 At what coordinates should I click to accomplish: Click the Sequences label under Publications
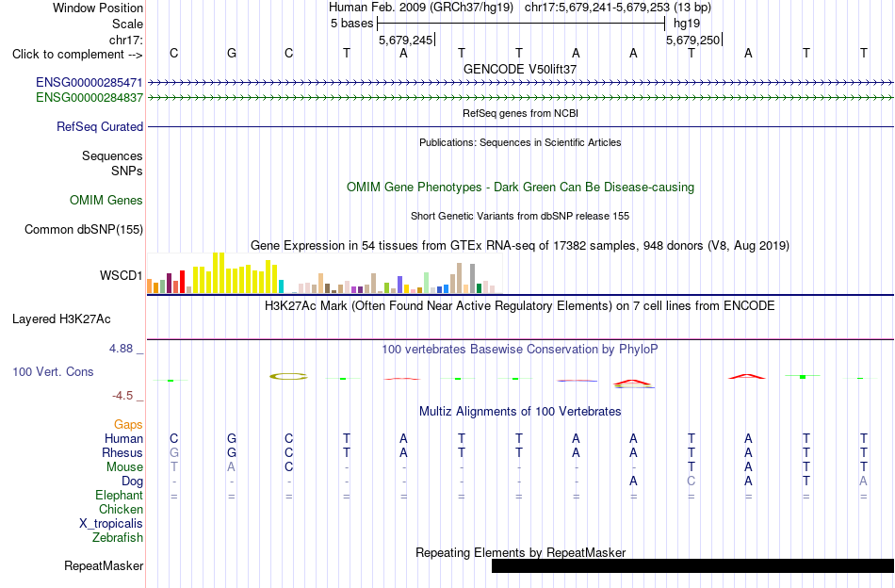(x=112, y=155)
